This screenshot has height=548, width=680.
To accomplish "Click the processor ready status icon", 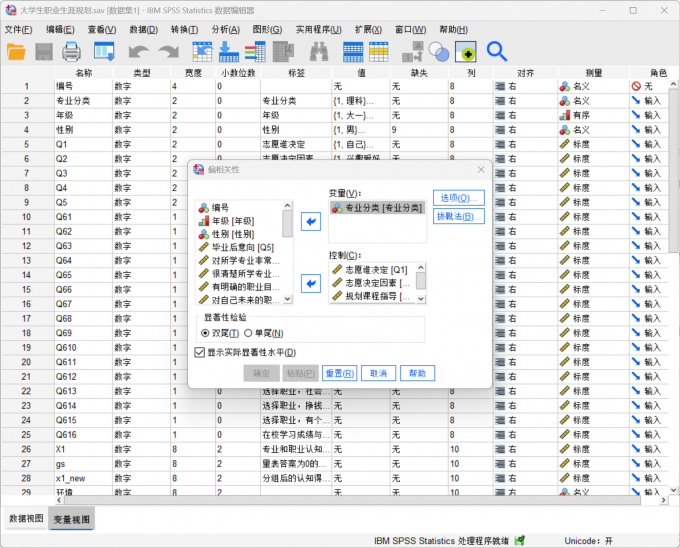I will (x=519, y=540).
